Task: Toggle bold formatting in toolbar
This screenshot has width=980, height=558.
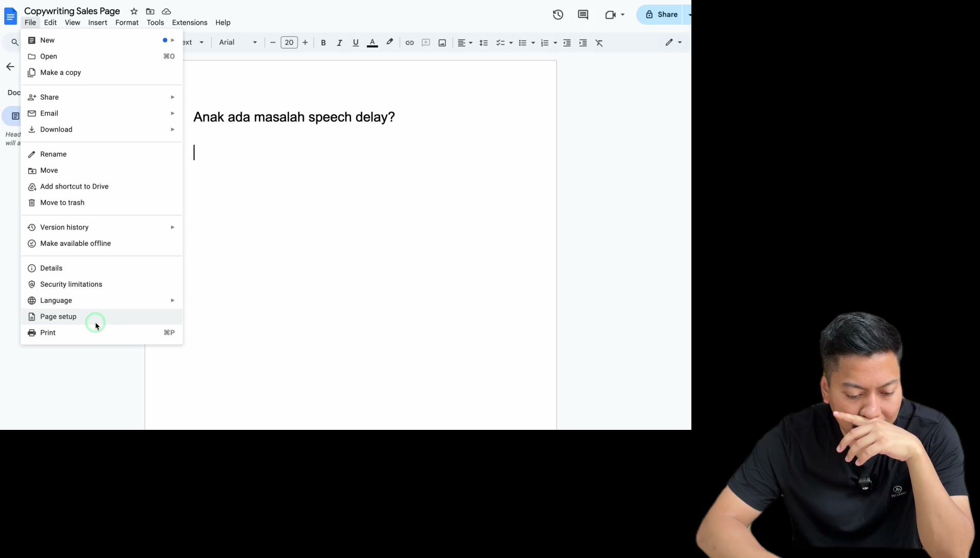Action: pyautogui.click(x=323, y=43)
